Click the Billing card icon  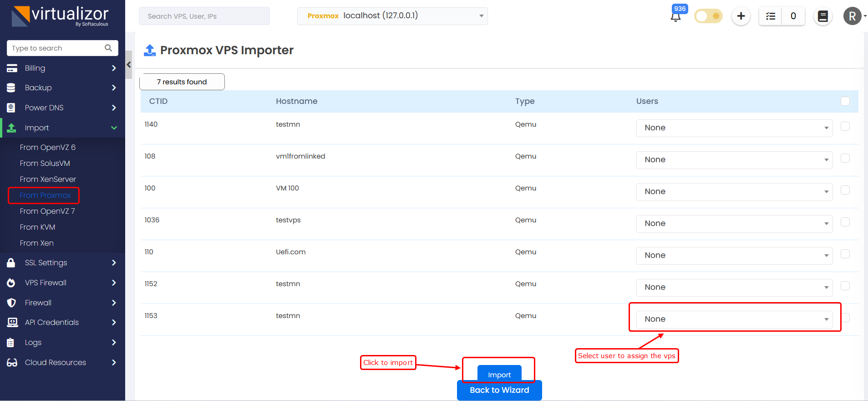point(12,68)
